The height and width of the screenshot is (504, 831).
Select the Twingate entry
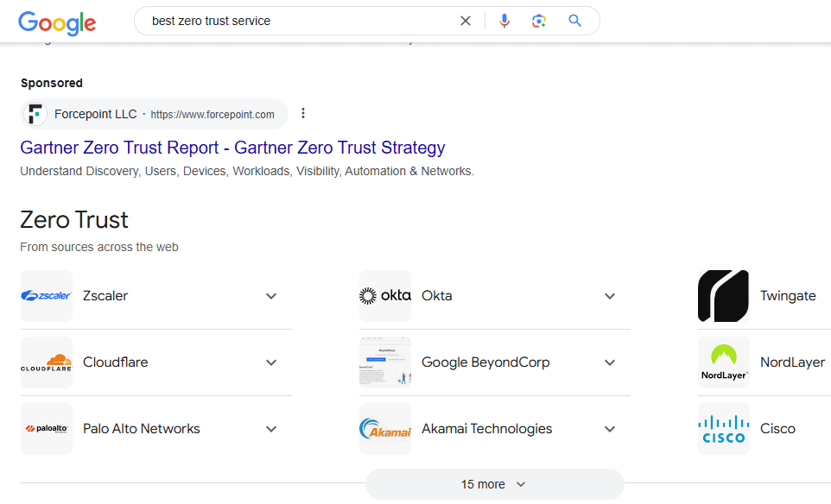coord(787,296)
